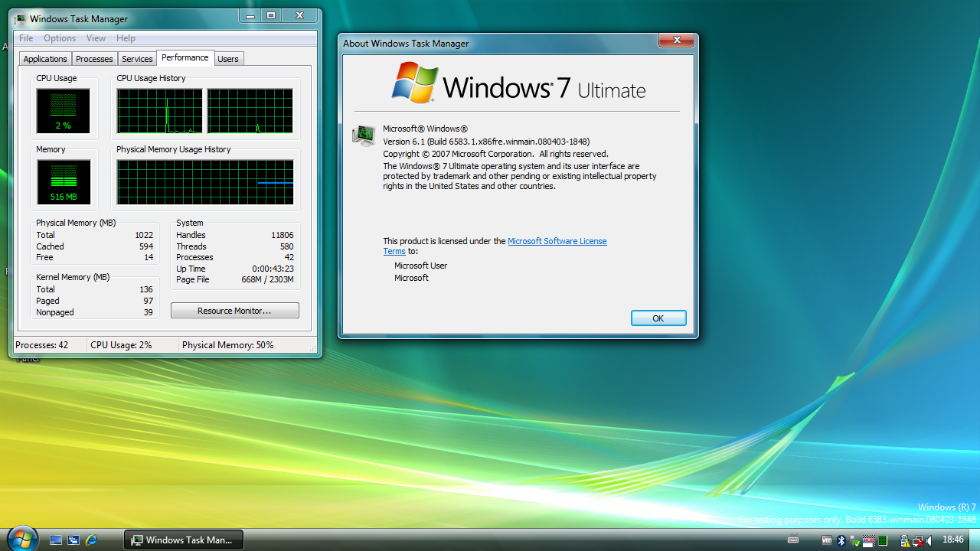Click the CPU Usage 2% meter
Viewport: 980px width, 551px height.
63,111
